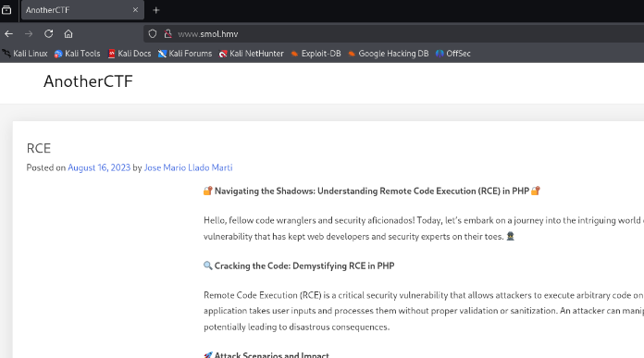Close the AnotherCTF tab
The image size is (644, 358).
135,10
